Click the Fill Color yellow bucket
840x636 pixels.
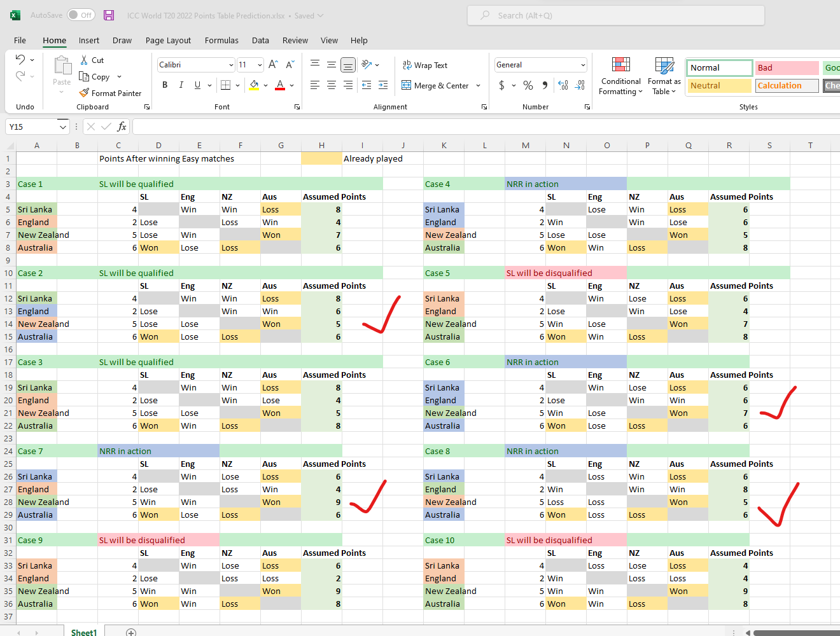(x=255, y=85)
